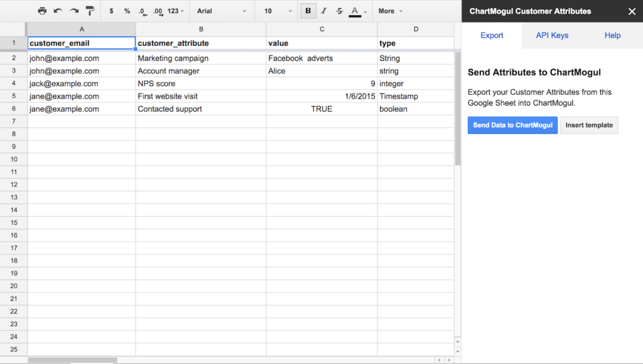Select cell containing Alice
The image size is (643, 364).
pos(322,71)
